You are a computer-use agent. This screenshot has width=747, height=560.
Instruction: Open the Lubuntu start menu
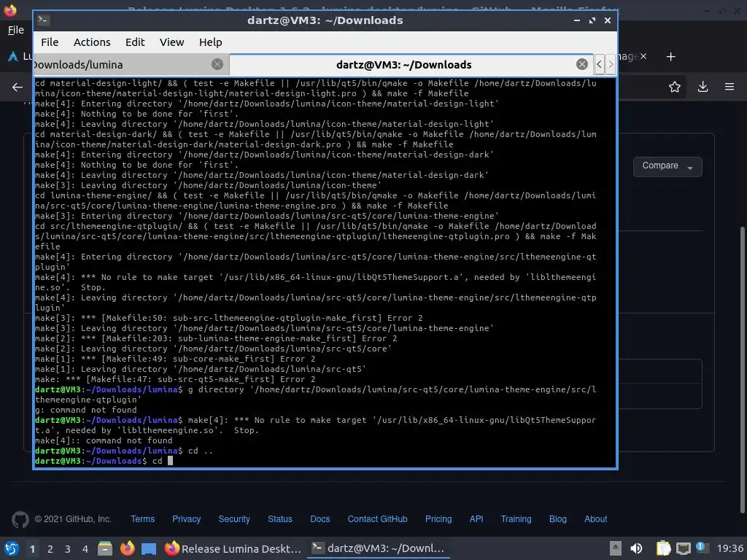point(11,548)
